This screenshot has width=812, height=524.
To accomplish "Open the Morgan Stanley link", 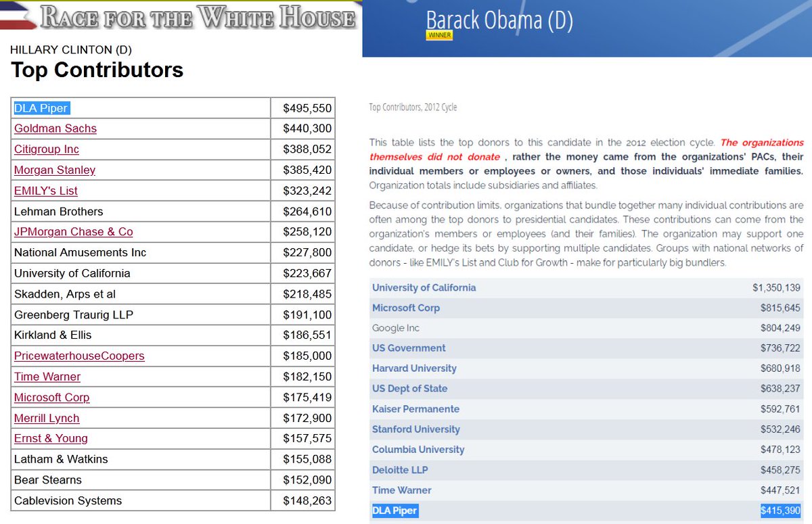I will 55,170.
